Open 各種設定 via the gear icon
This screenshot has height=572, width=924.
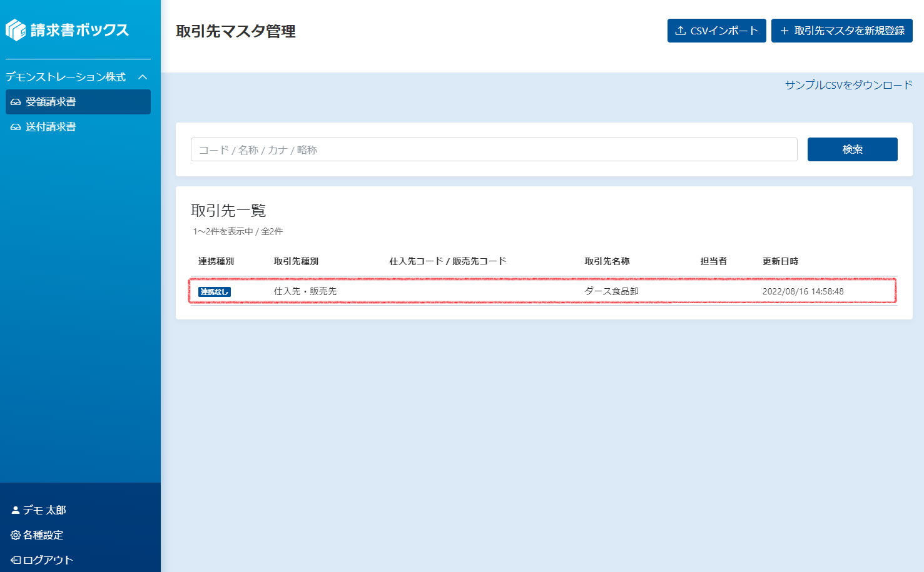coord(16,535)
